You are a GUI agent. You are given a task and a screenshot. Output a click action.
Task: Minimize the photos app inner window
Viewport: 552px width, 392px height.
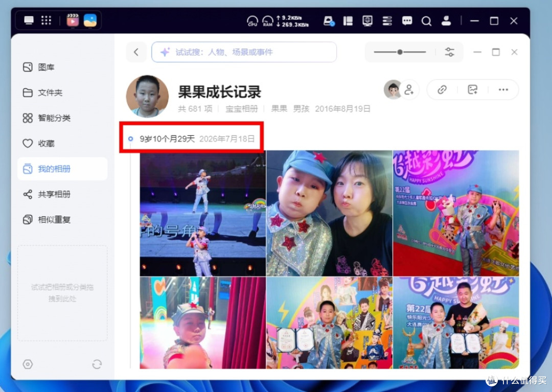pos(477,52)
